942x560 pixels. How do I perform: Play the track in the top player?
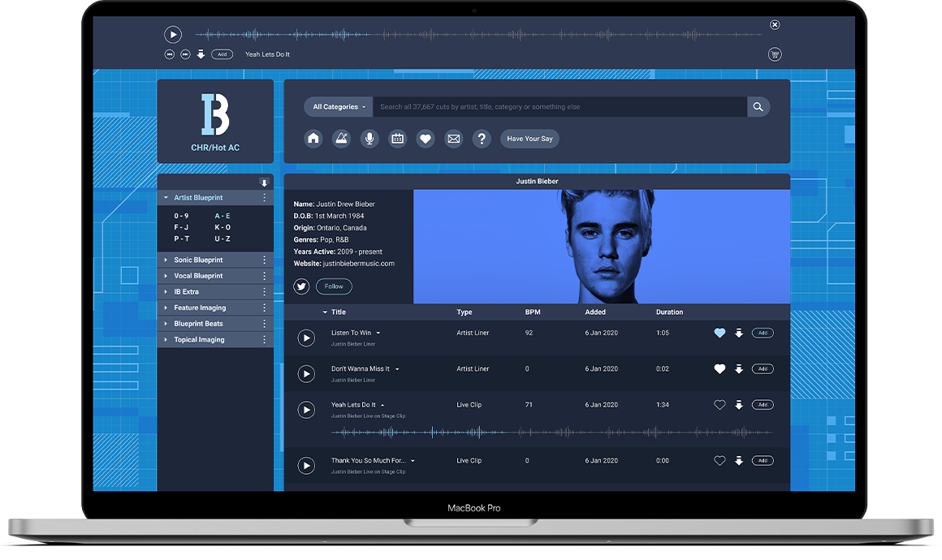point(173,35)
